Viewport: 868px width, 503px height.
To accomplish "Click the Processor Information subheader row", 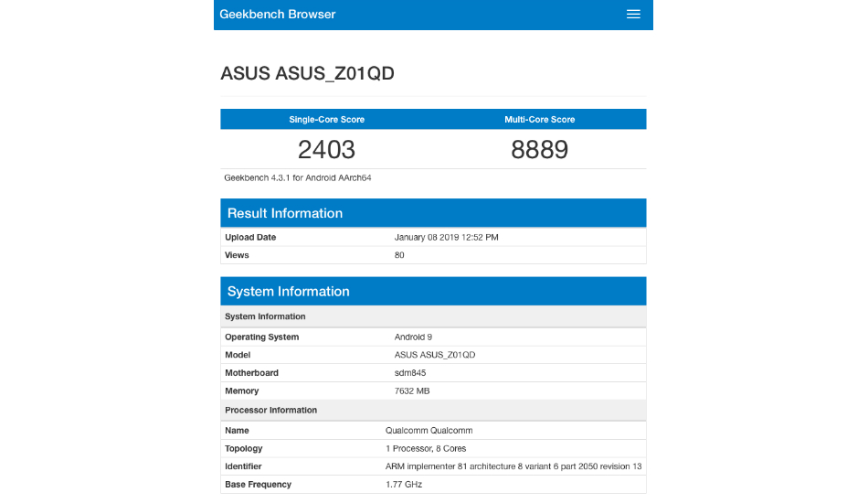I will tap(433, 411).
